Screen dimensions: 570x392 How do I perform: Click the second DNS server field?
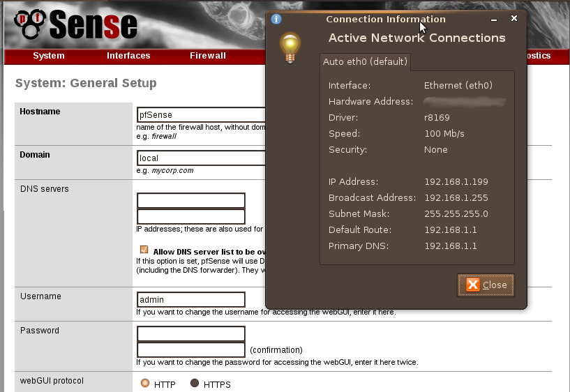pyautogui.click(x=191, y=216)
